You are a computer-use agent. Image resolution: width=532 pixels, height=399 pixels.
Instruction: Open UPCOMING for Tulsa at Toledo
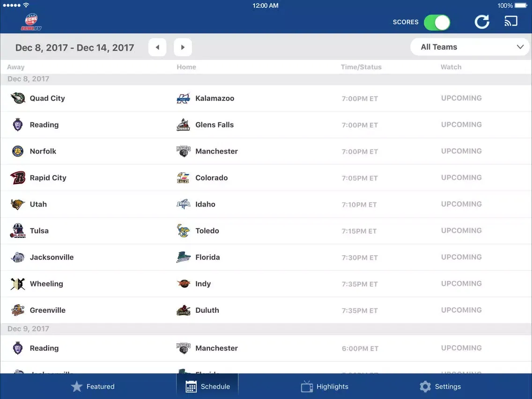click(461, 230)
